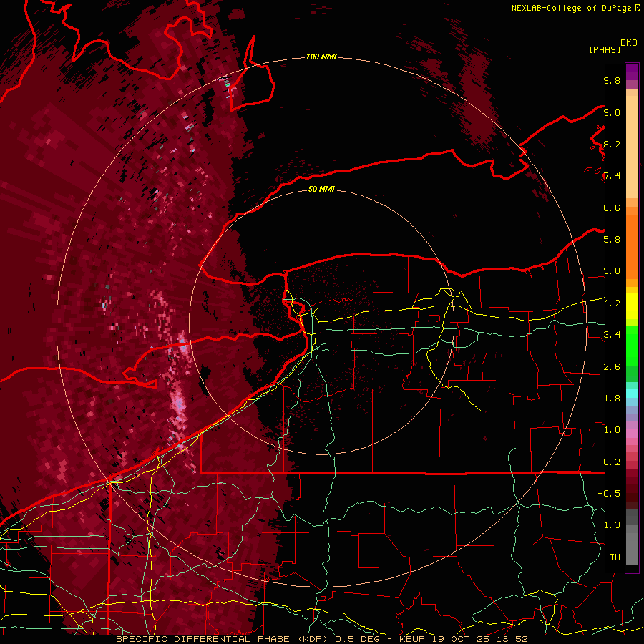This screenshot has height=644, width=644.
Task: Click the 4.2 value on the color scale
Action: 612,303
